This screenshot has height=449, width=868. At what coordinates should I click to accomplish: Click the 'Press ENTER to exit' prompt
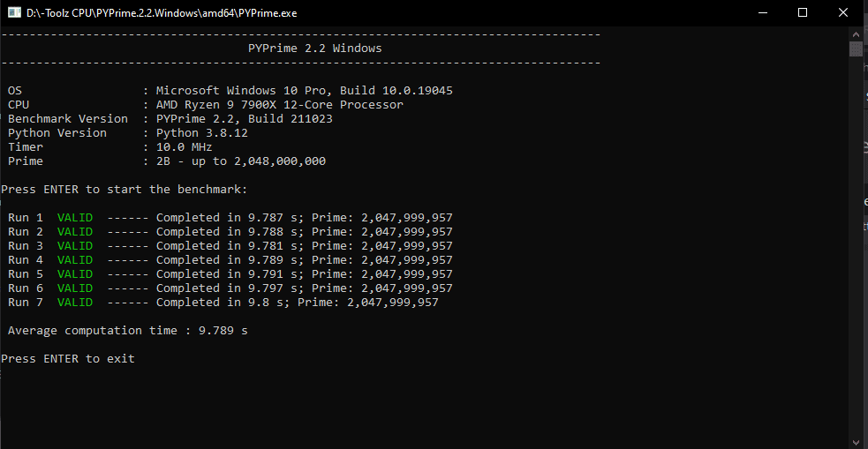click(68, 359)
